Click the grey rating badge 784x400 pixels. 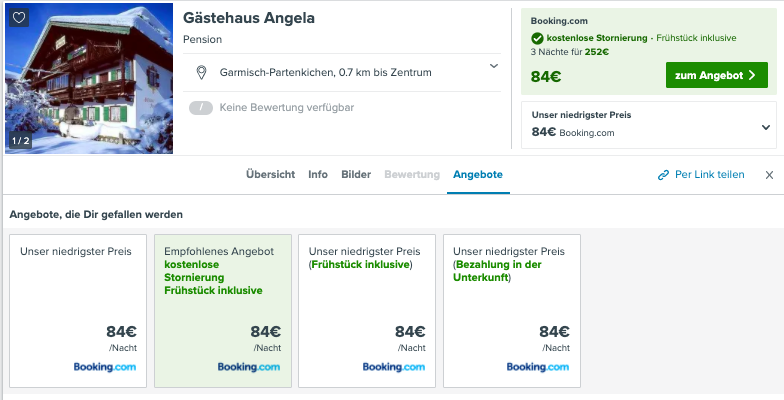[x=200, y=108]
